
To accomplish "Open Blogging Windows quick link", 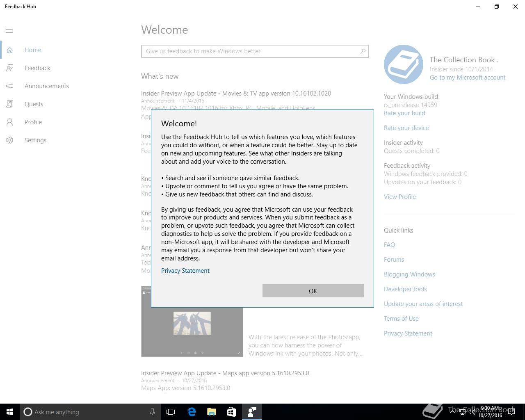I will pyautogui.click(x=409, y=274).
